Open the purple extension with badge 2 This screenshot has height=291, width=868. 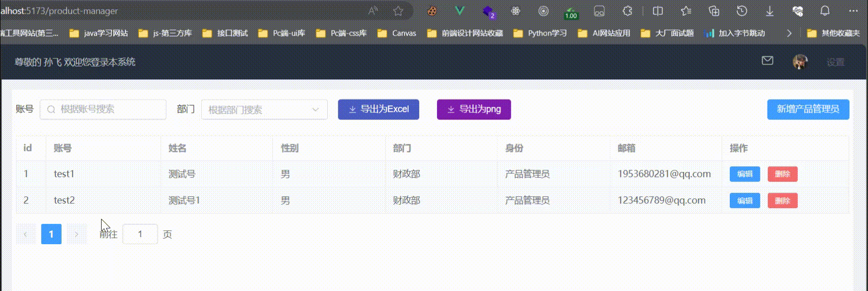(488, 11)
